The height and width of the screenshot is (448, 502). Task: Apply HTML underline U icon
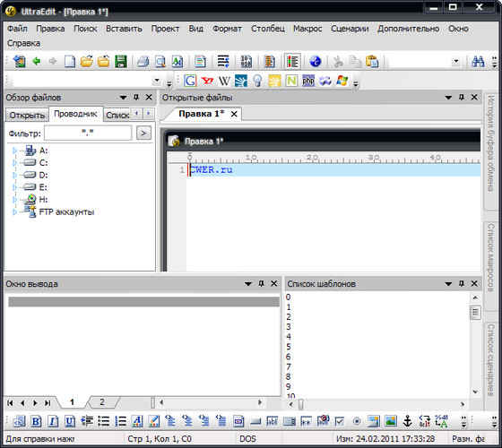[x=70, y=421]
